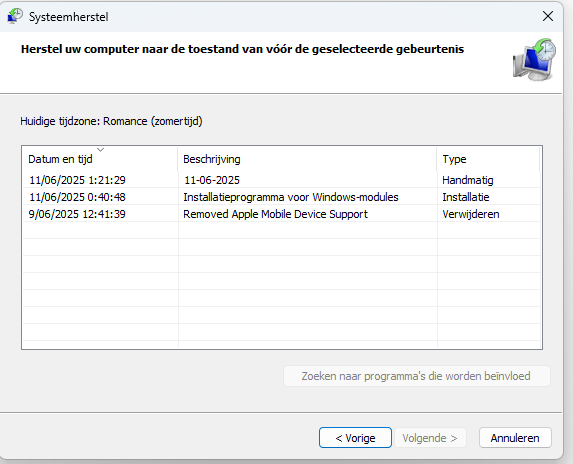Click the Verwijderen type cell
Screen dimensions: 573x464
471,214
